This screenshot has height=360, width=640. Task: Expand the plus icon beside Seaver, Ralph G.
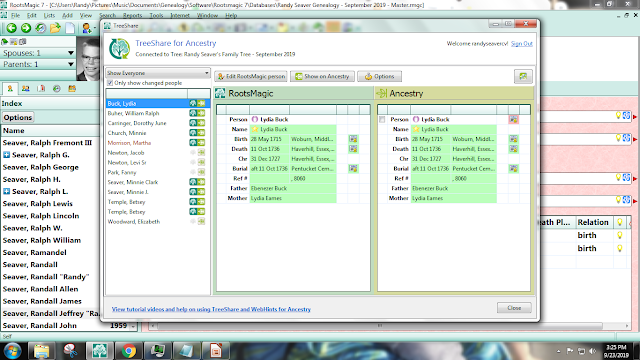pyautogui.click(x=7, y=155)
